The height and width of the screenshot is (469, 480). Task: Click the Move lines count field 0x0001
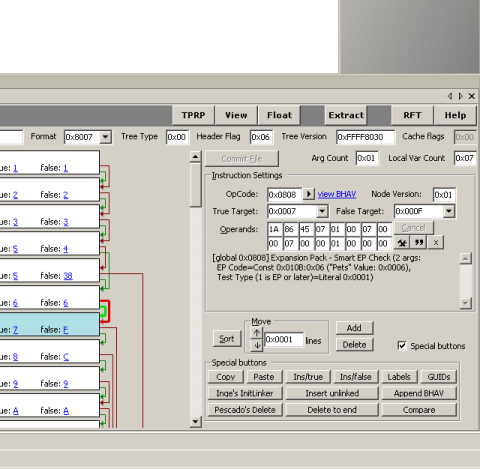[x=284, y=339]
